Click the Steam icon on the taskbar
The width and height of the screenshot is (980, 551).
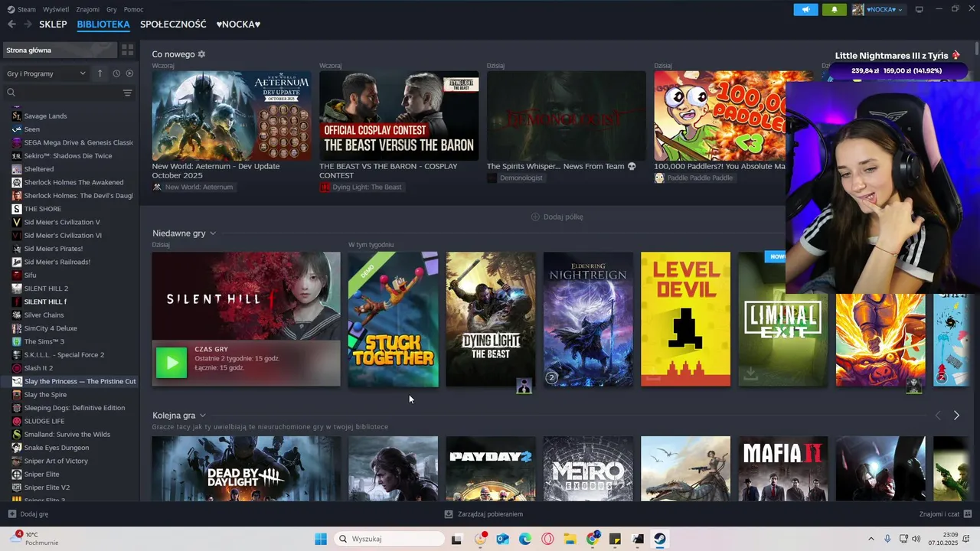tap(660, 539)
